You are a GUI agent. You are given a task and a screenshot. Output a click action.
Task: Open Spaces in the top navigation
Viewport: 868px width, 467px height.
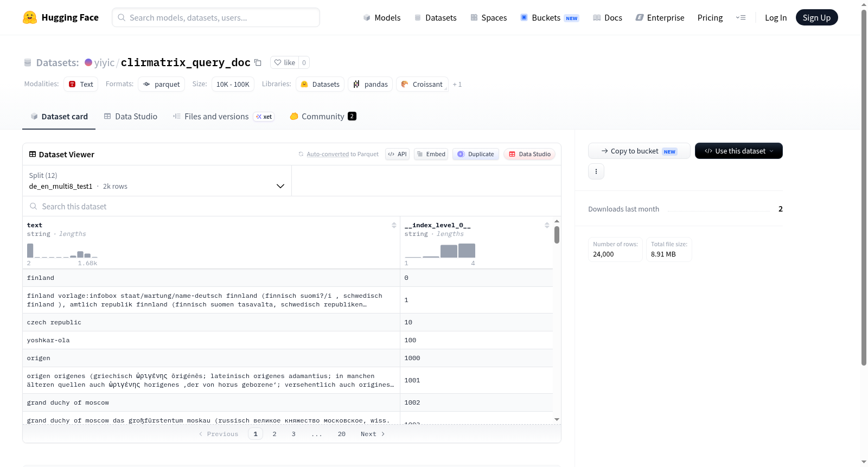(488, 17)
